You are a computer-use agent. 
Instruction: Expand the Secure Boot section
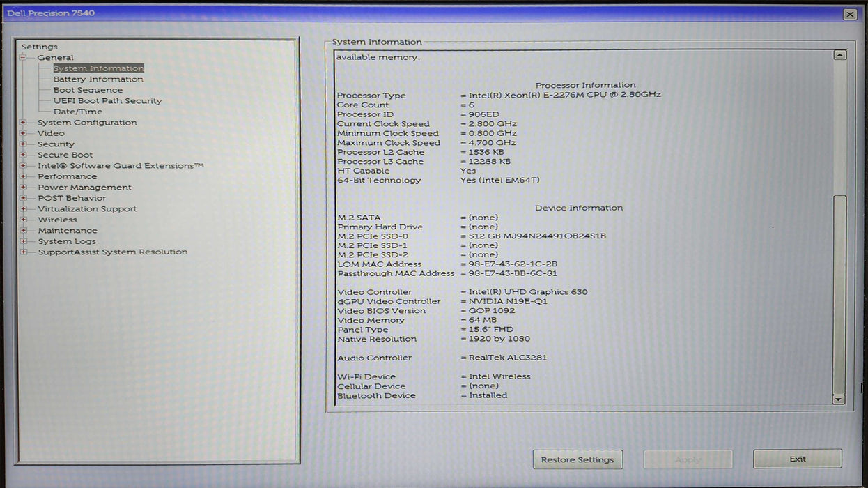(x=22, y=155)
